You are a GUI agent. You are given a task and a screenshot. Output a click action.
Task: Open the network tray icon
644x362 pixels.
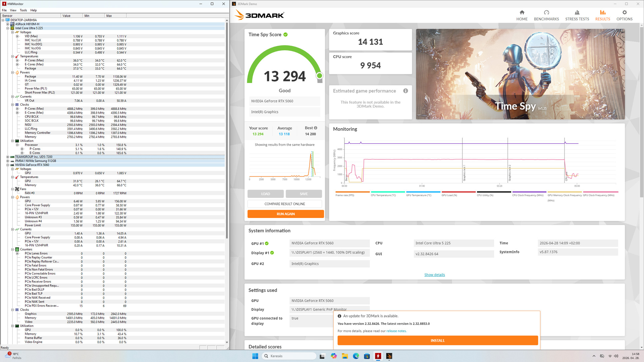610,356
